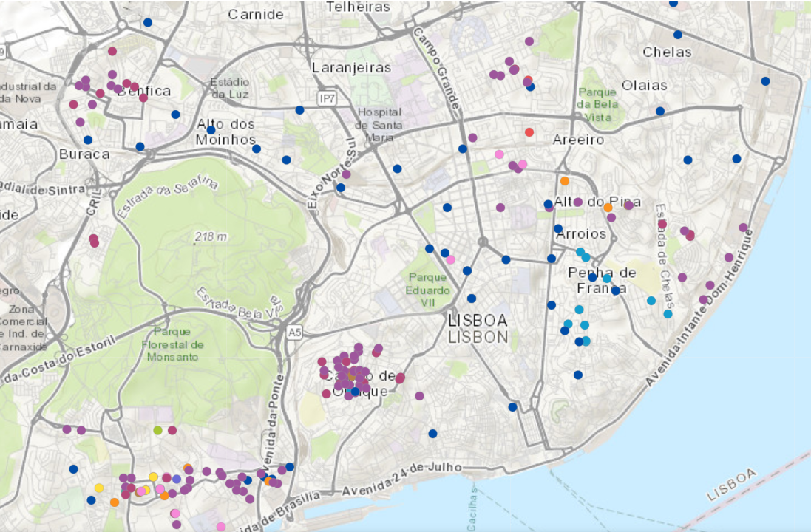Click the green marker north of Restelo cluster
The height and width of the screenshot is (532, 811).
click(x=157, y=430)
